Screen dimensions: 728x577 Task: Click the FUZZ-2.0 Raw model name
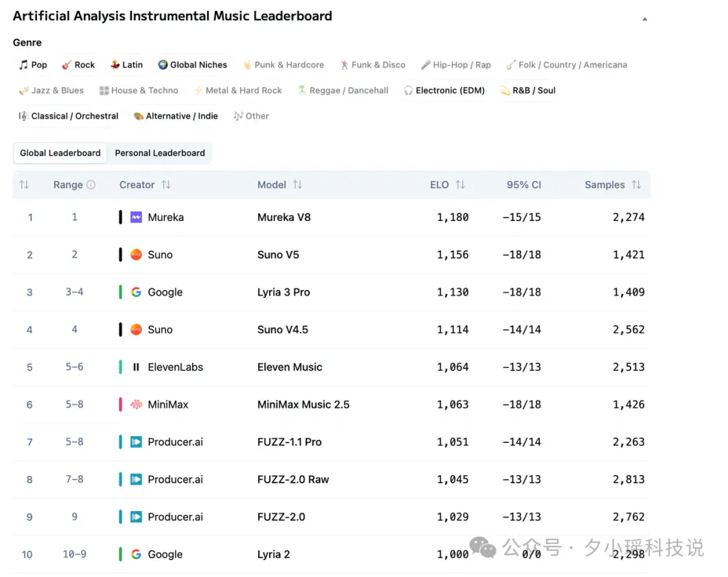tap(293, 479)
